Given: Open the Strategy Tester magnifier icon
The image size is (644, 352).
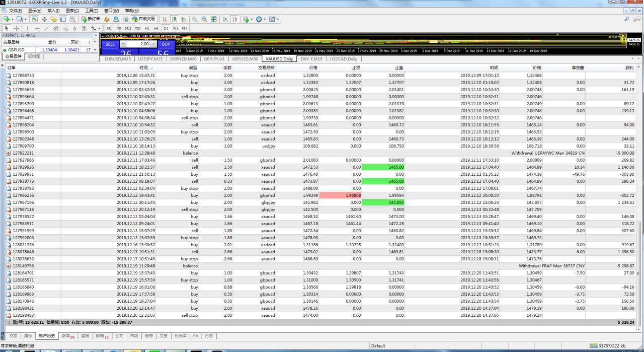Looking at the screenshot, I should pos(72,19).
